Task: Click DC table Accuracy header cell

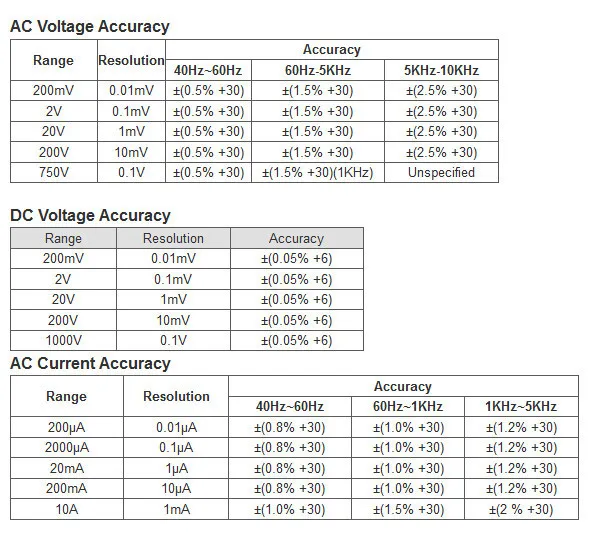Action: pyautogui.click(x=297, y=238)
